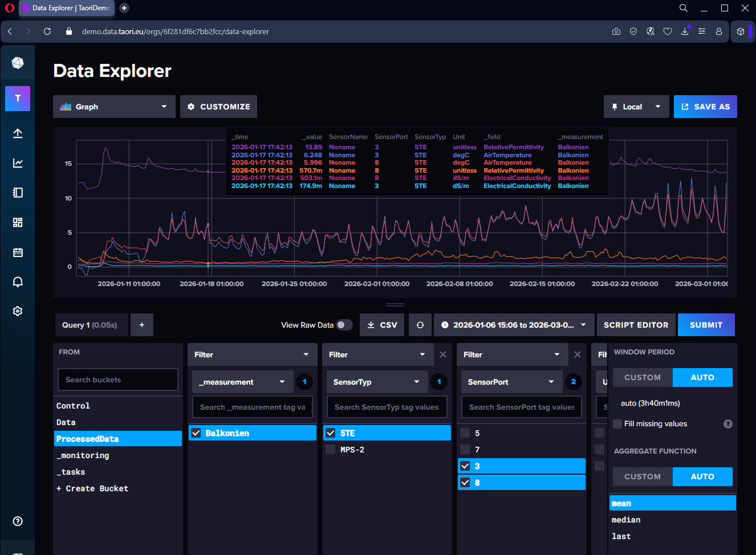Open Settings gear icon in sidebar
Viewport: 756px width, 555px height.
tap(18, 311)
